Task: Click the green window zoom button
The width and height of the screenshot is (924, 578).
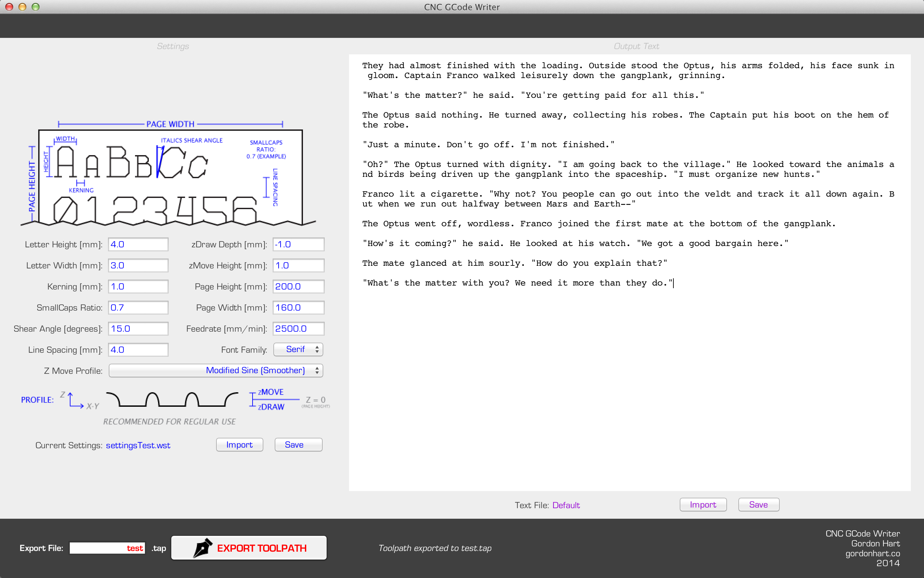Action: 36,7
